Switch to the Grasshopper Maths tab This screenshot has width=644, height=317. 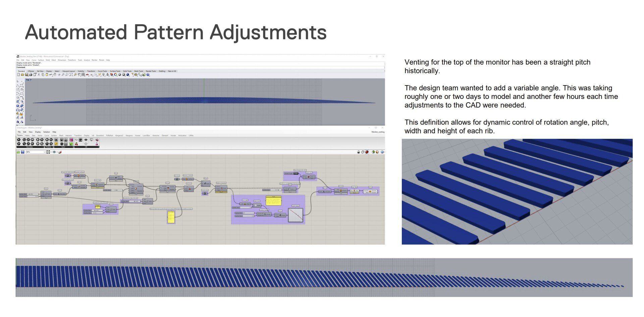click(28, 135)
